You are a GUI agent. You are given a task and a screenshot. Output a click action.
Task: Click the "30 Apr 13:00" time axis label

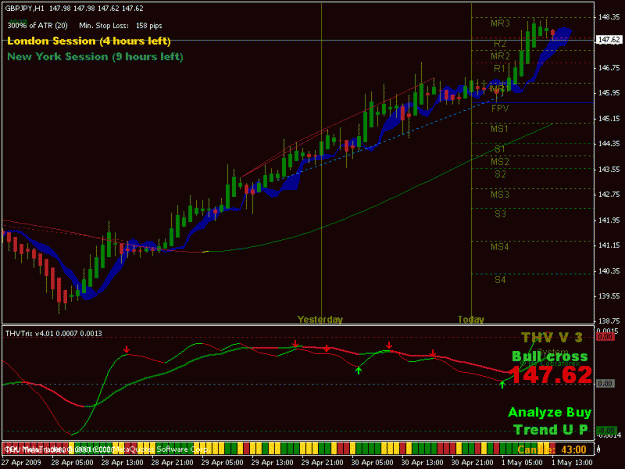point(422,462)
